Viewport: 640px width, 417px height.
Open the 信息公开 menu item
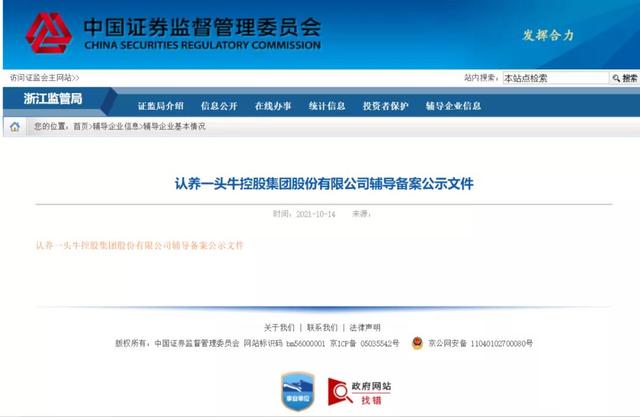[x=219, y=106]
